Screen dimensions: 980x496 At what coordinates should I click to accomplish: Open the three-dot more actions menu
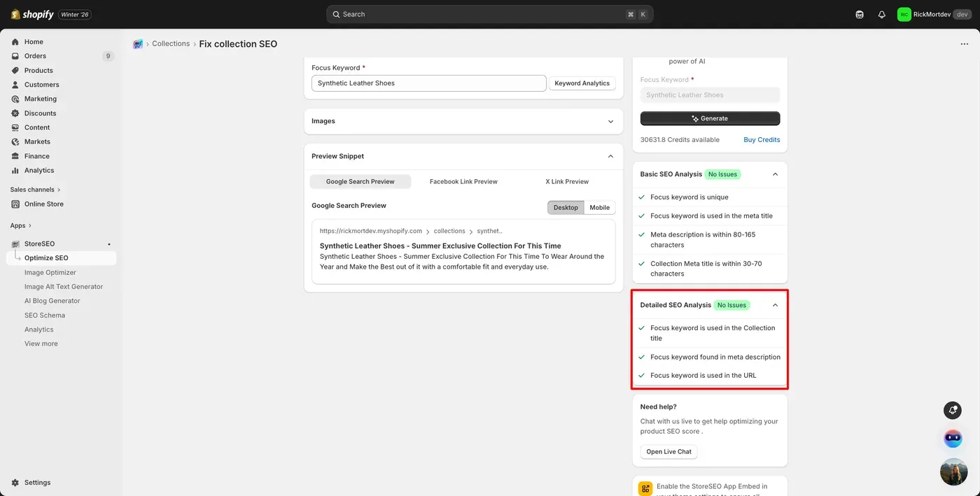tap(965, 44)
